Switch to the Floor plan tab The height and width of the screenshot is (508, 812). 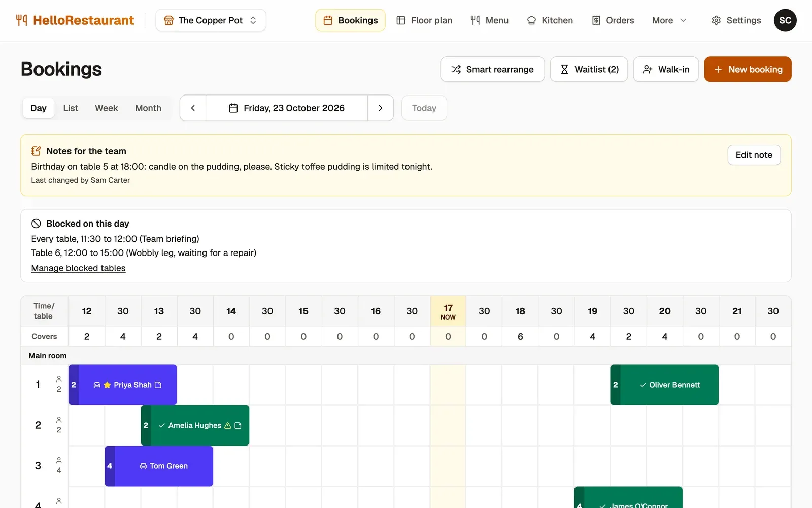[424, 20]
